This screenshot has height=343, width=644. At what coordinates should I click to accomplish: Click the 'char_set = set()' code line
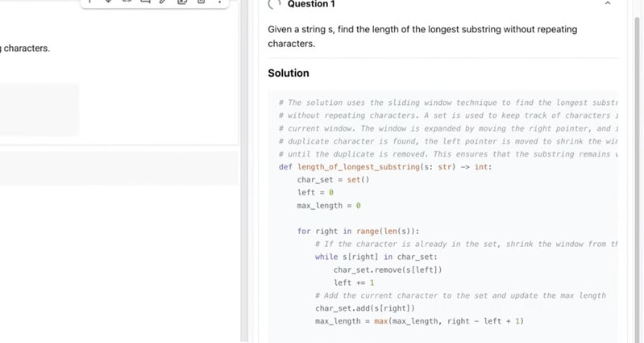point(333,180)
